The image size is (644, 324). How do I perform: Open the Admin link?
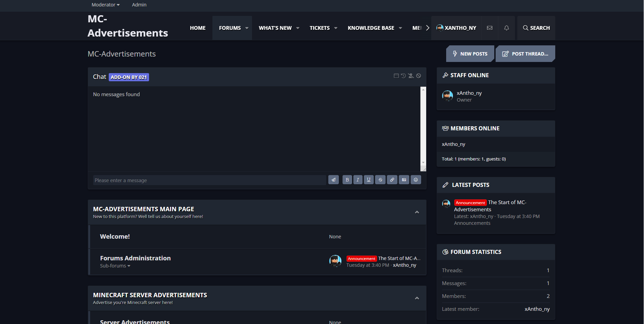point(139,5)
